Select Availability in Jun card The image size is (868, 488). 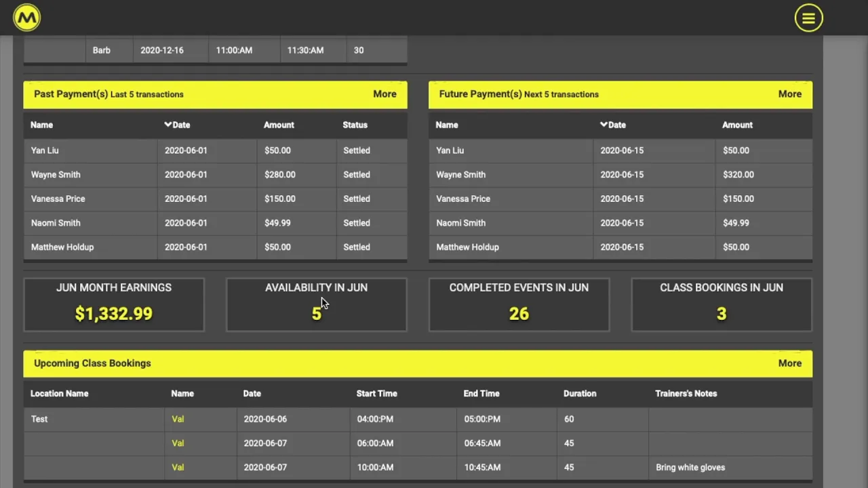point(316,304)
